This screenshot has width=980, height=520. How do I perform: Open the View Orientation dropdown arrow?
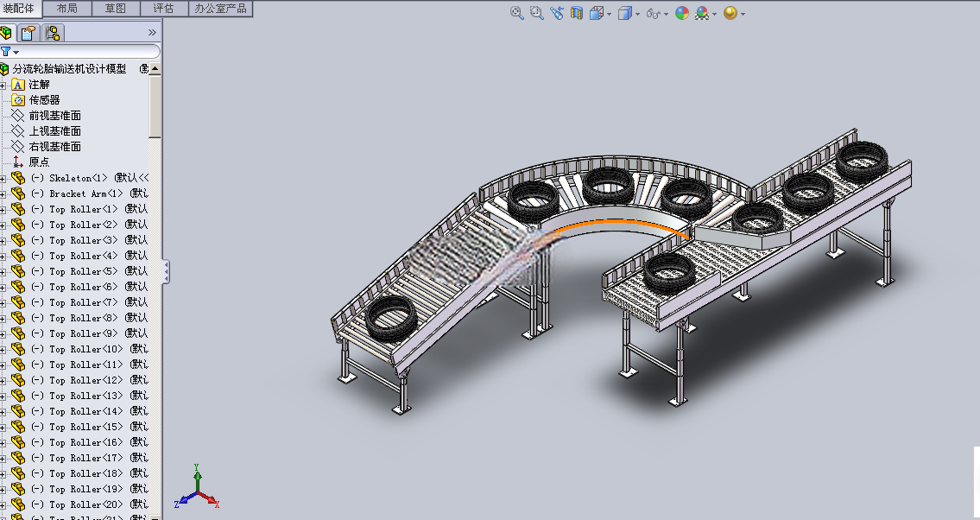pyautogui.click(x=610, y=14)
